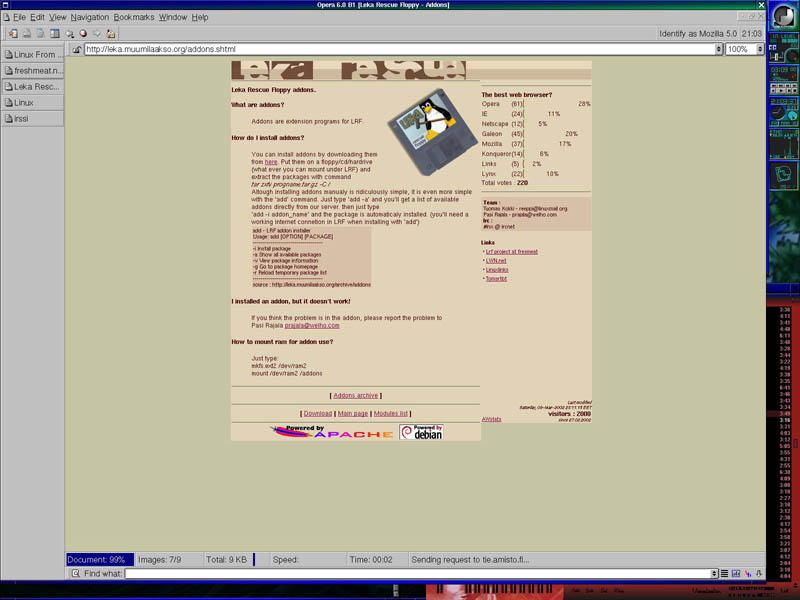Click the round logo dock applet
Screen dimensions: 800x600
[783, 16]
